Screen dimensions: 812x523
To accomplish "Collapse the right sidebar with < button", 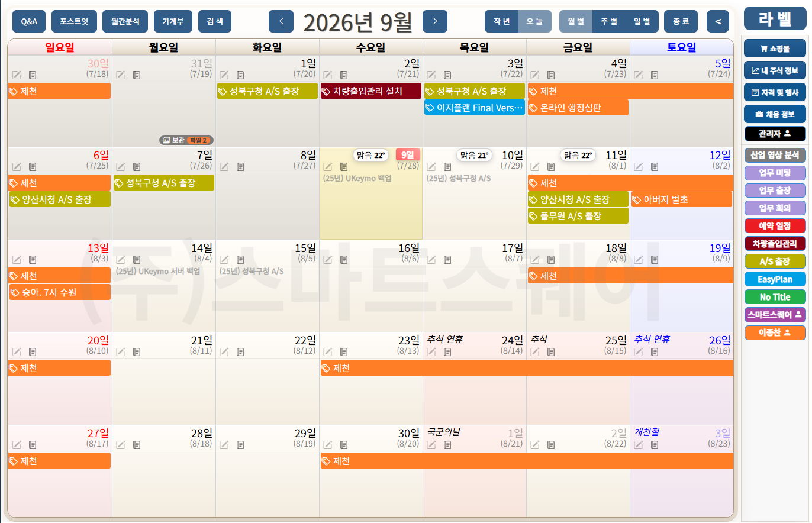I will pyautogui.click(x=718, y=21).
